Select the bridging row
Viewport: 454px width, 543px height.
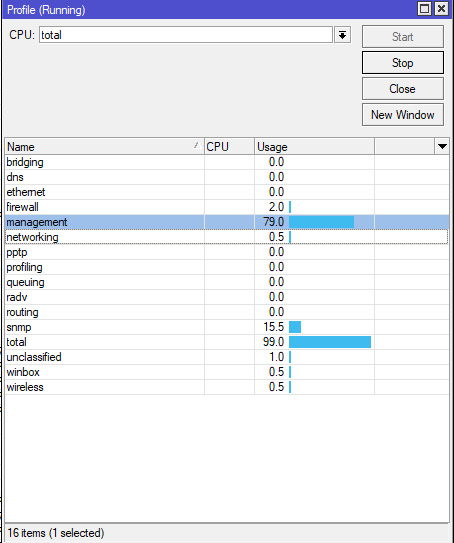point(227,162)
